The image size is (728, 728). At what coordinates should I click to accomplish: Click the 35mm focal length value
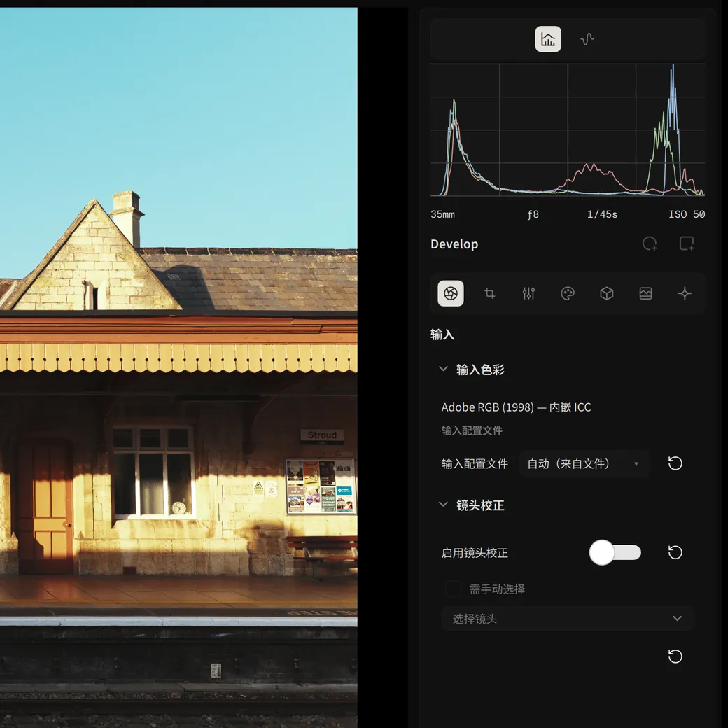442,214
